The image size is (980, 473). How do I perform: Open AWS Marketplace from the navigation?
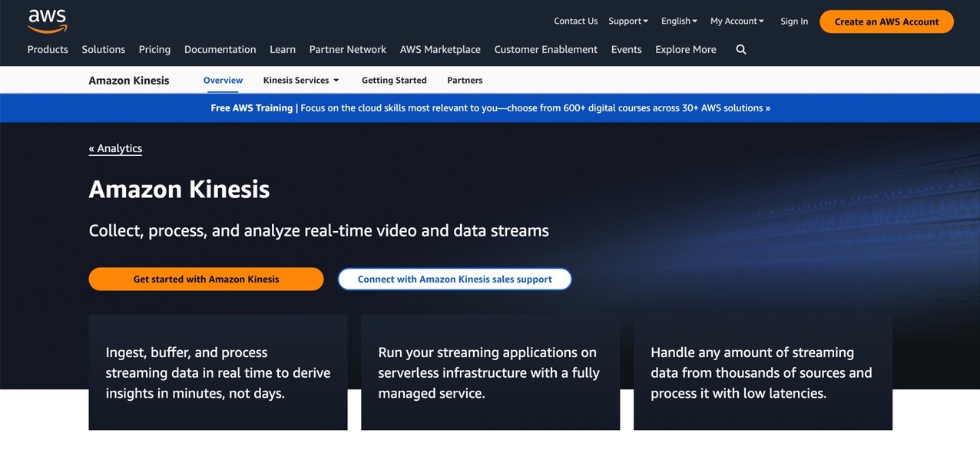440,49
